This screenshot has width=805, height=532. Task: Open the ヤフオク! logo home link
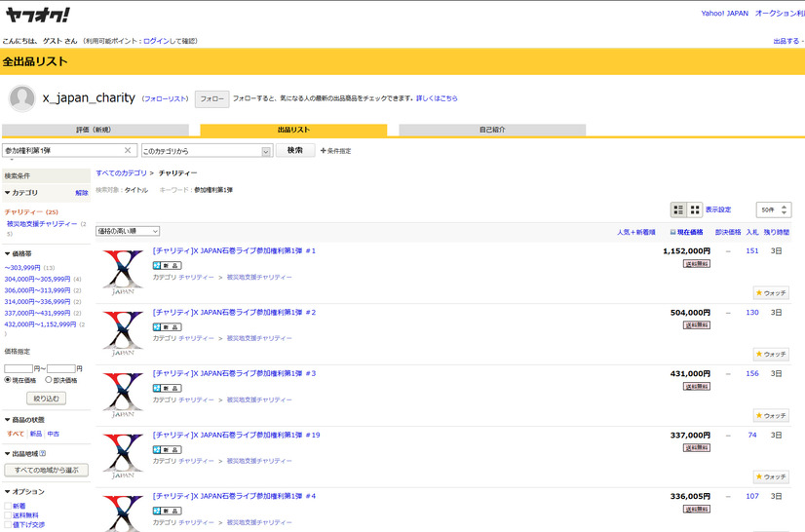point(37,15)
